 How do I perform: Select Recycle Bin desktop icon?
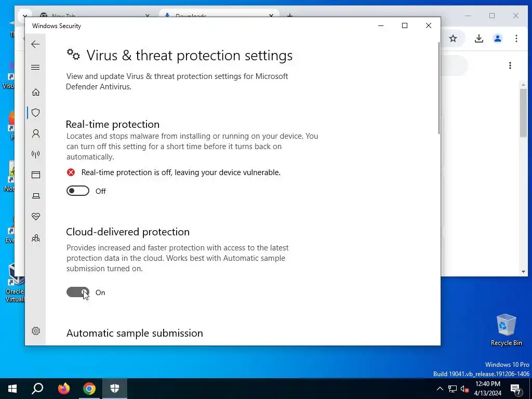506,330
